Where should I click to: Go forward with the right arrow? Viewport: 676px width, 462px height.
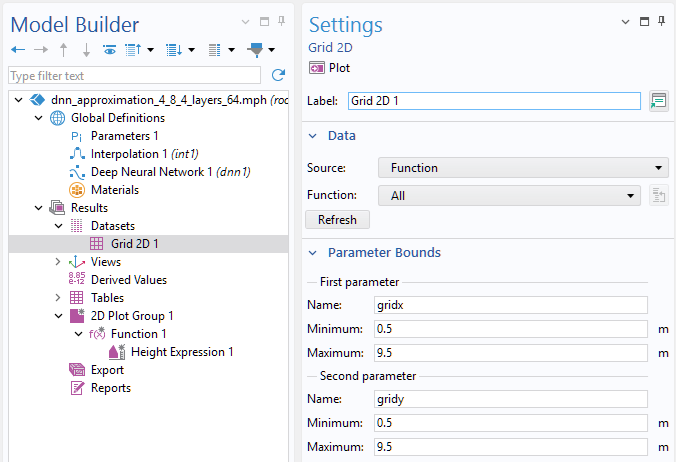[x=41, y=50]
